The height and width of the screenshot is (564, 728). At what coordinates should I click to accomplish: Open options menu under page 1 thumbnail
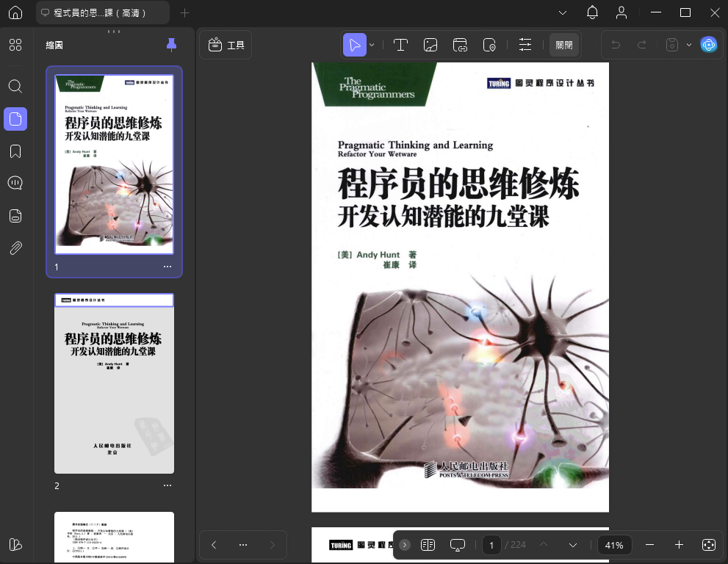(167, 267)
